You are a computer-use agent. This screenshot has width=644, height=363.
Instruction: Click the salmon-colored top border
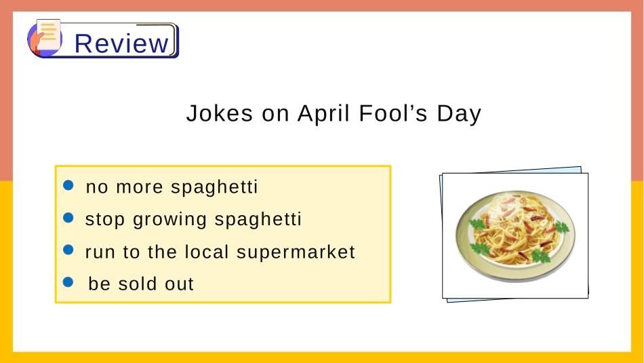322,5
